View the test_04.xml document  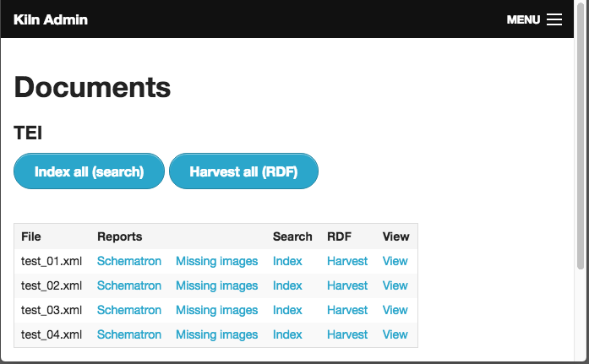click(395, 334)
